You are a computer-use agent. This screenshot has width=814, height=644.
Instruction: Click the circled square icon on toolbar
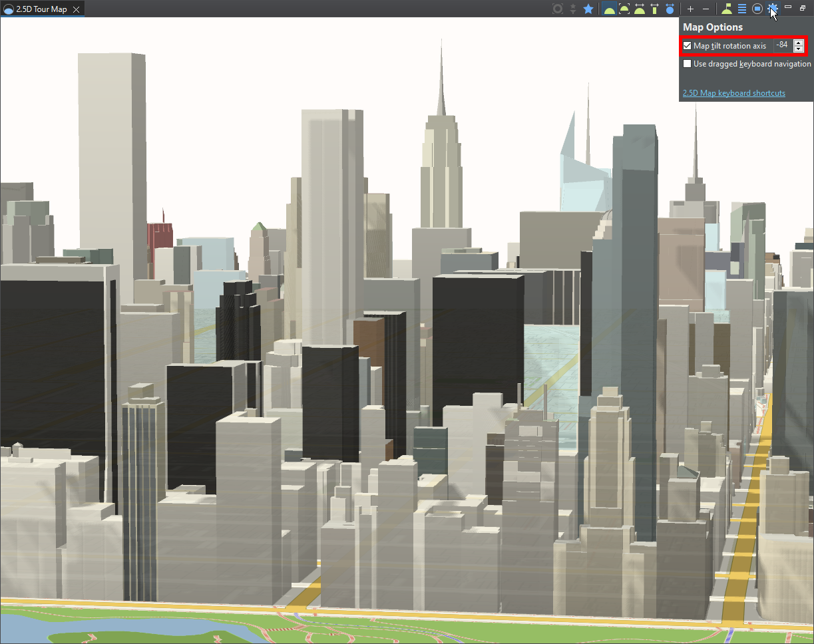[756, 9]
